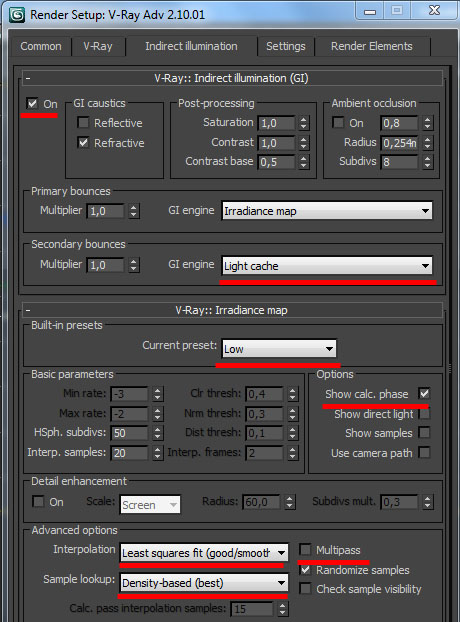
Task: Click the Ambient occlusion Subdivs field
Action: (x=399, y=162)
